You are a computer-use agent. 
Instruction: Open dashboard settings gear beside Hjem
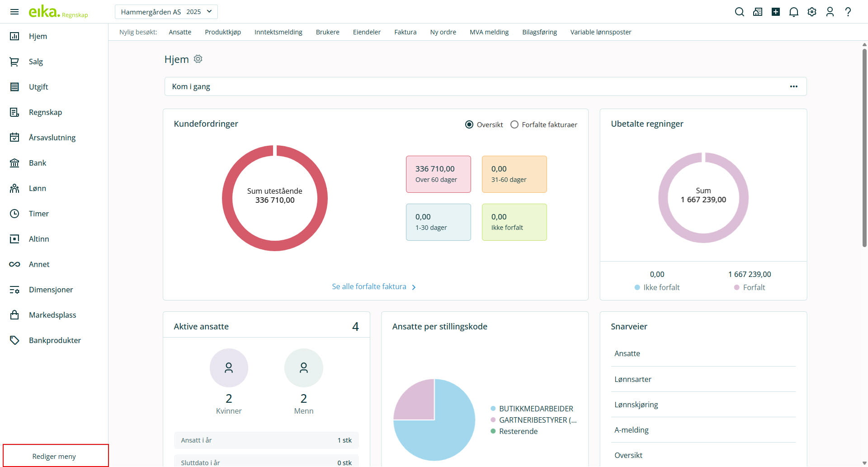click(198, 59)
